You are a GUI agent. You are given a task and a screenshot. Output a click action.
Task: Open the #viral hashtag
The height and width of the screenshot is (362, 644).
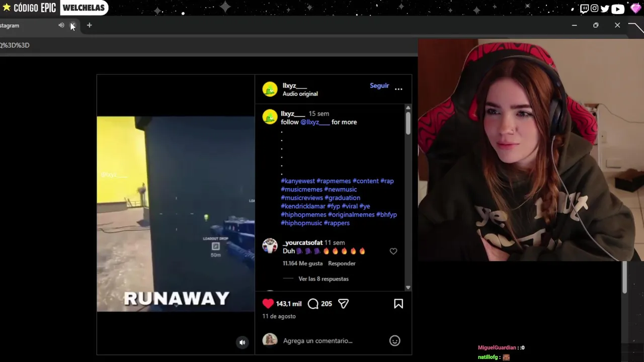(350, 206)
